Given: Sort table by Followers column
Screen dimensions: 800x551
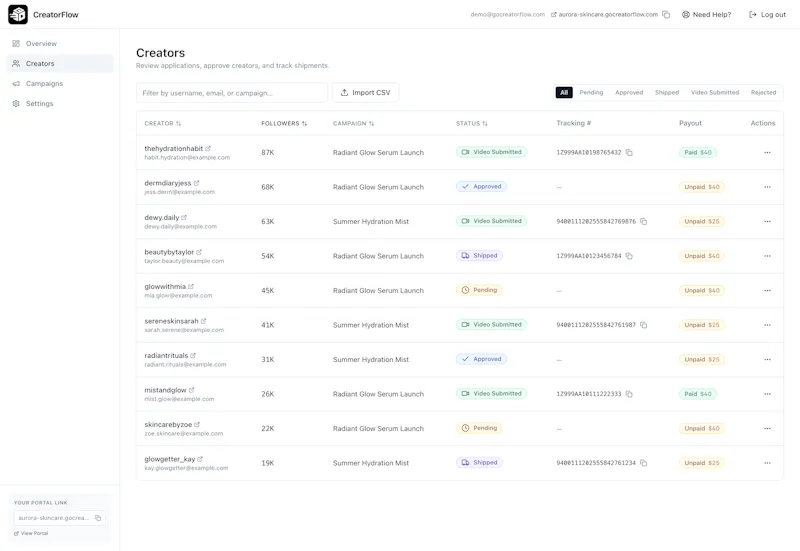Looking at the screenshot, I should pos(284,123).
